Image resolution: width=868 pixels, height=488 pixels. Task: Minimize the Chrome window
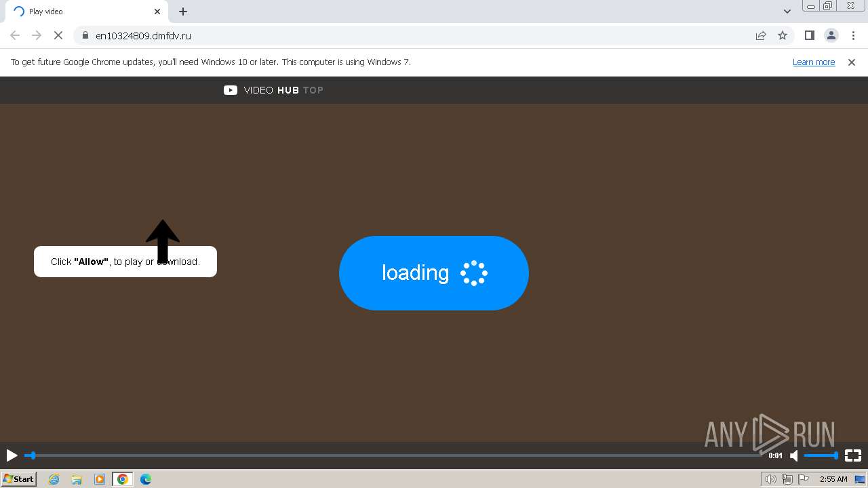[x=811, y=5]
